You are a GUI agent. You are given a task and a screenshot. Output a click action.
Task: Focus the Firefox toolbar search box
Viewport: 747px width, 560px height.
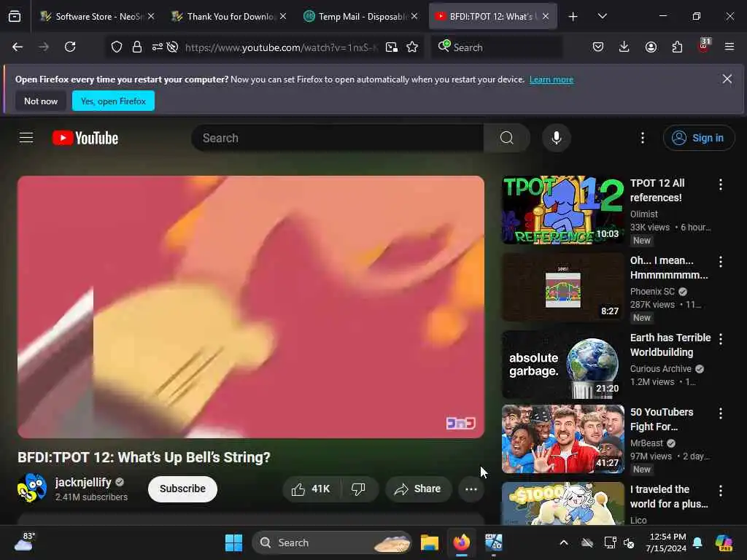[496, 47]
